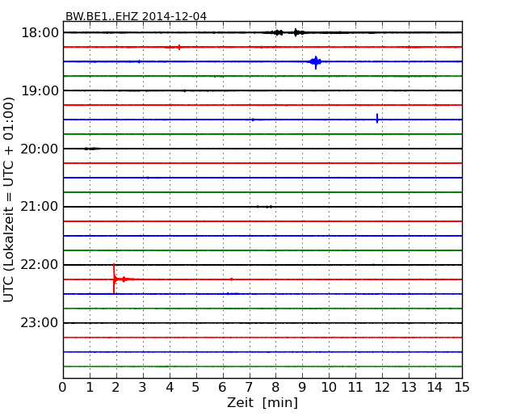Select the "19:00" time label
Viewport: 525px width, 420px height.
40,90
